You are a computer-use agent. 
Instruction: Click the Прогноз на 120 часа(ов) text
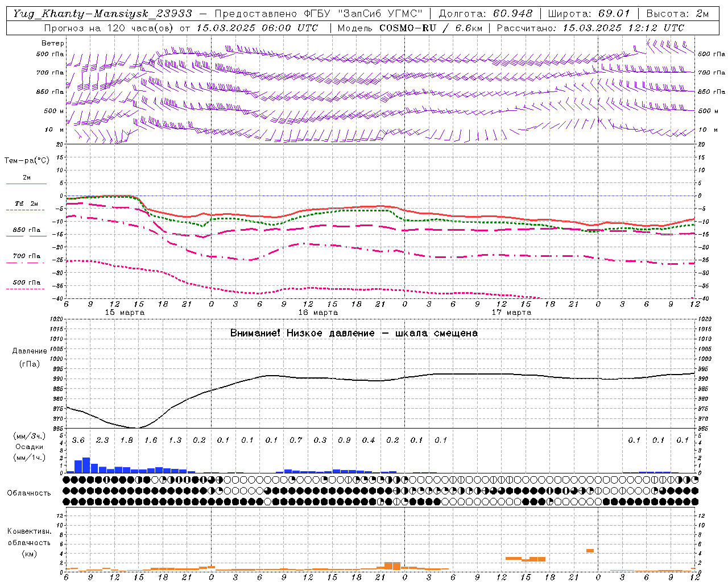[110, 28]
